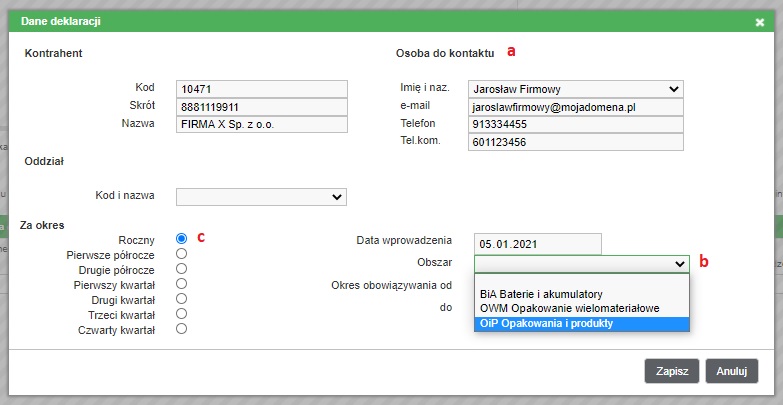Select OiP Opakowania i produkty option
Image resolution: width=783 pixels, height=405 pixels.
pos(546,324)
